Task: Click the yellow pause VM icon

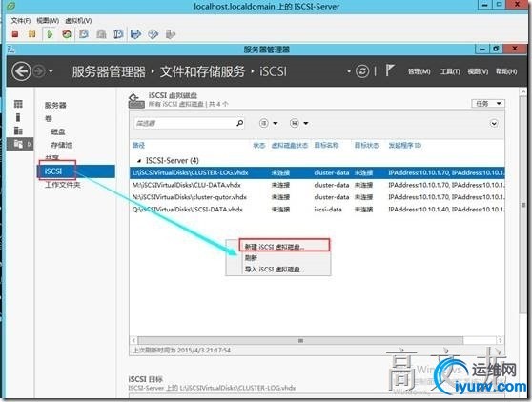Action: pyautogui.click(x=31, y=34)
